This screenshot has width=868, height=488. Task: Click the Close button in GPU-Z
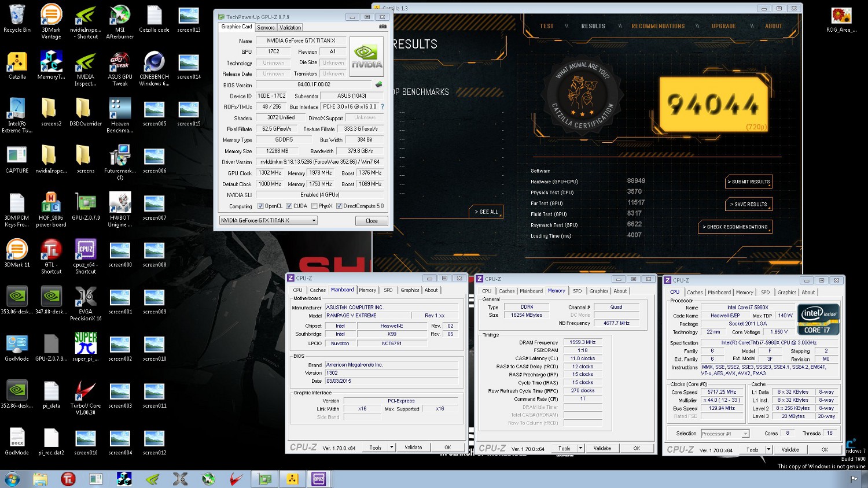(x=372, y=221)
